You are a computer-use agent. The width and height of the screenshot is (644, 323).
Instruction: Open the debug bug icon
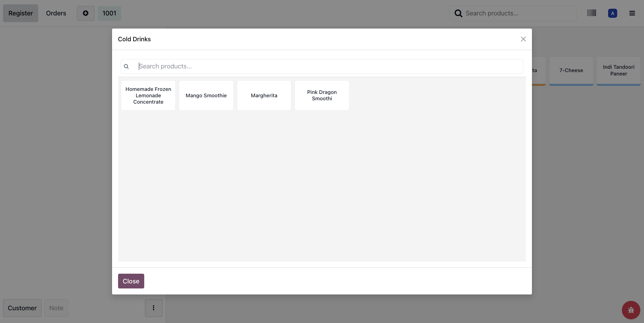[631, 310]
